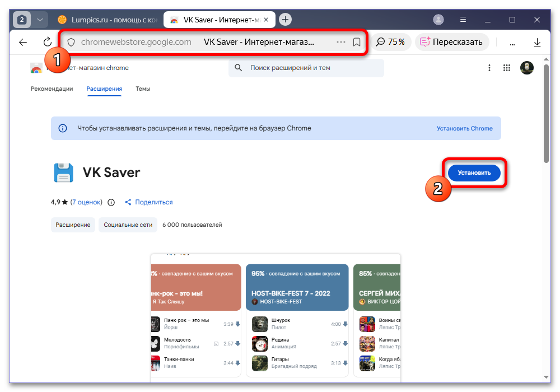Show hidden toolbar extensions ellipsis
The width and height of the screenshot is (560, 392).
(x=512, y=43)
